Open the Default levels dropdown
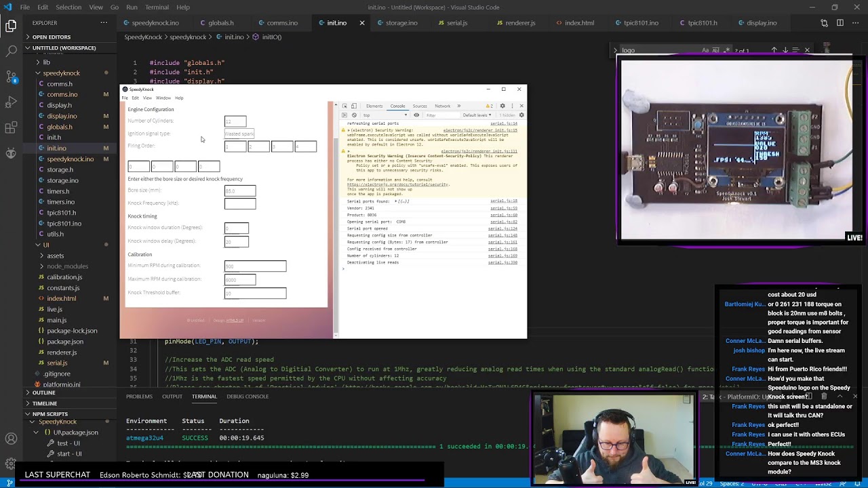 coord(477,115)
